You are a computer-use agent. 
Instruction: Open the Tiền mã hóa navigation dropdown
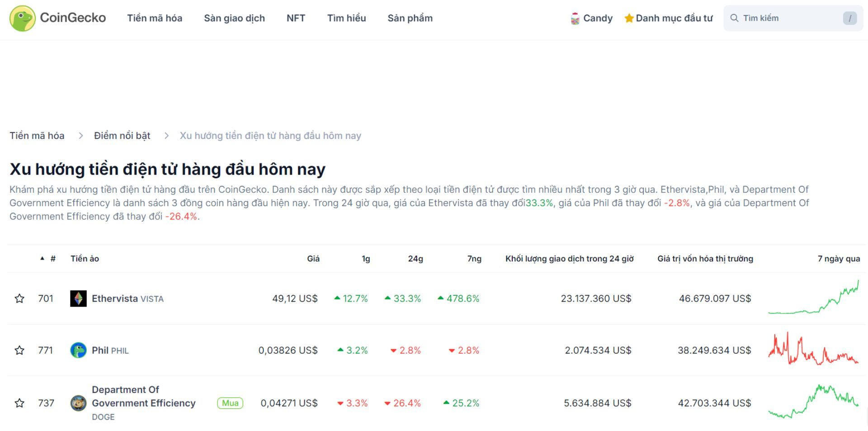(154, 18)
